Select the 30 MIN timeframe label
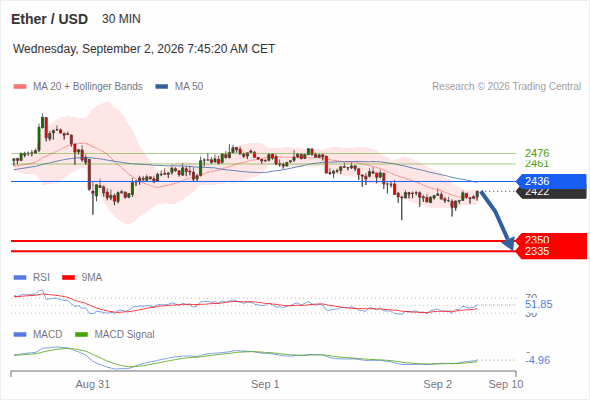This screenshot has width=590, height=400. pos(121,19)
